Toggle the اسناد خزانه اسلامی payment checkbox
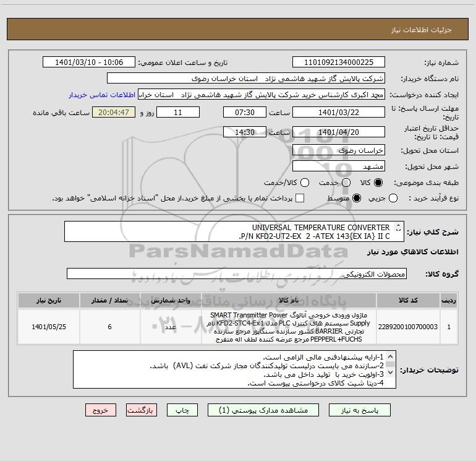The image size is (476, 461). [x=300, y=198]
